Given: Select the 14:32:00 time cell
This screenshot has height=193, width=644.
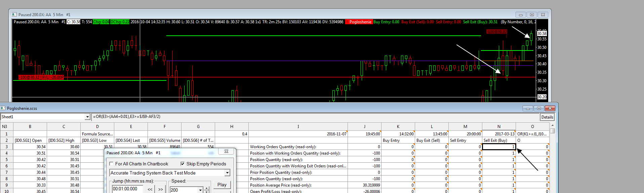Looking at the screenshot, I should click(x=398, y=134).
